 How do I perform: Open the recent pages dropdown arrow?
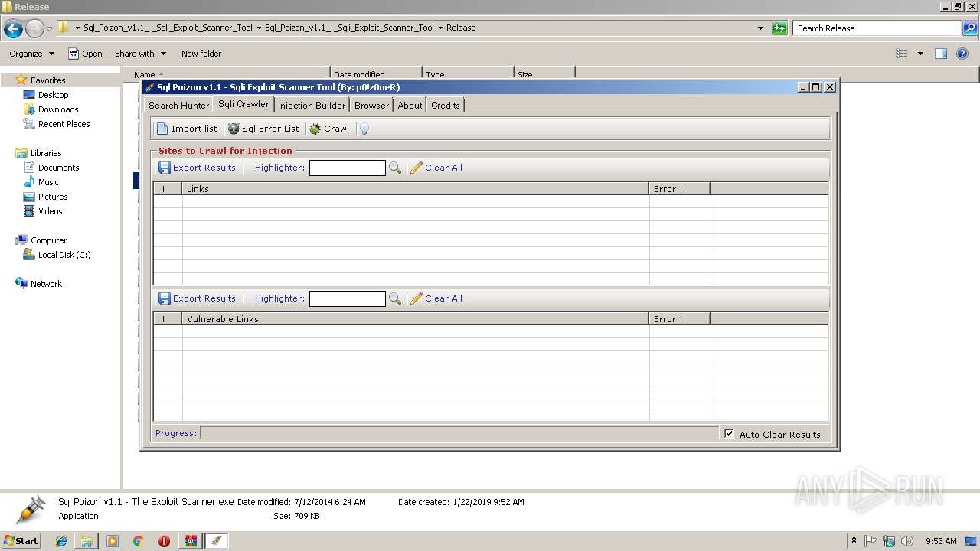pyautogui.click(x=50, y=29)
